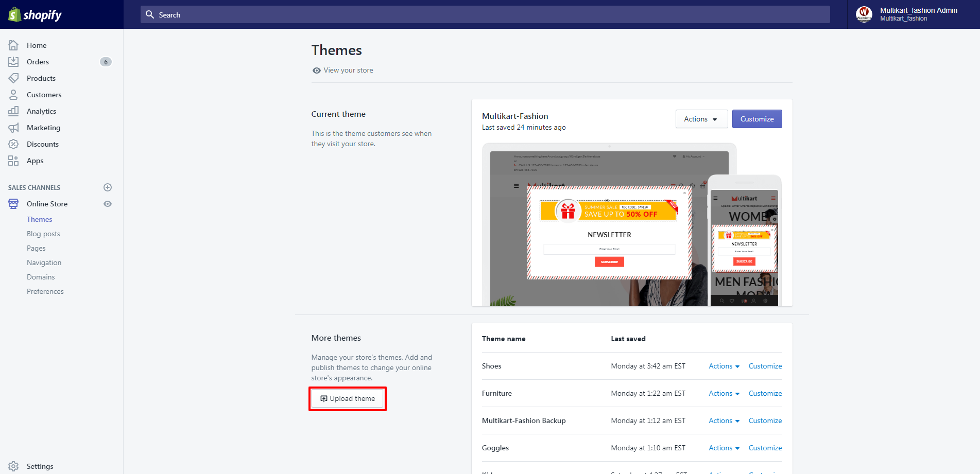The width and height of the screenshot is (980, 474).
Task: Open Navigation under Online Store
Action: [44, 262]
